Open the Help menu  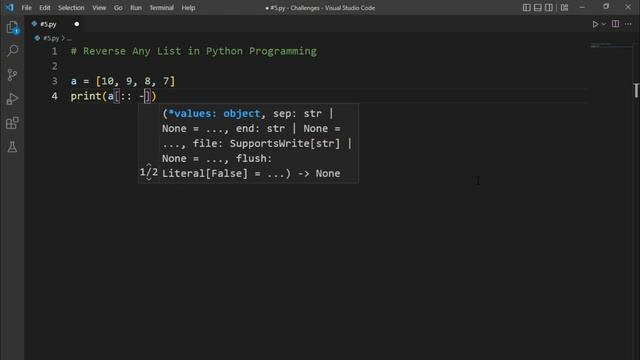tap(188, 8)
